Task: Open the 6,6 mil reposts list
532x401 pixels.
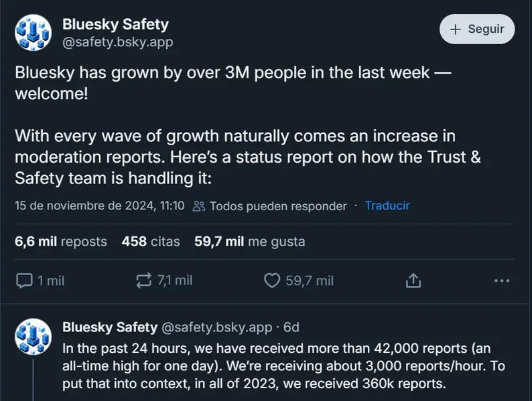Action: (x=61, y=242)
